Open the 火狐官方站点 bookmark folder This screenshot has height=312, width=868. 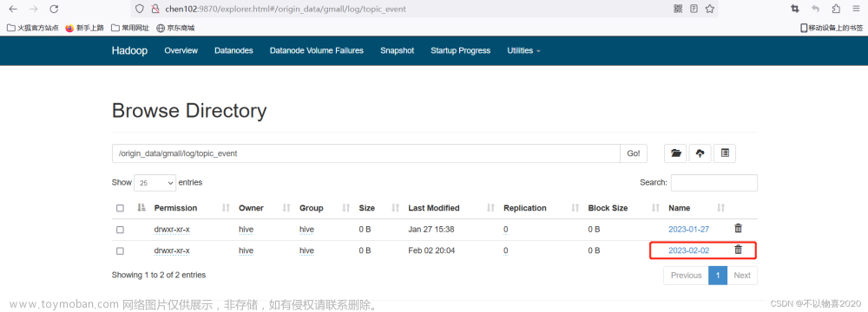(33, 28)
